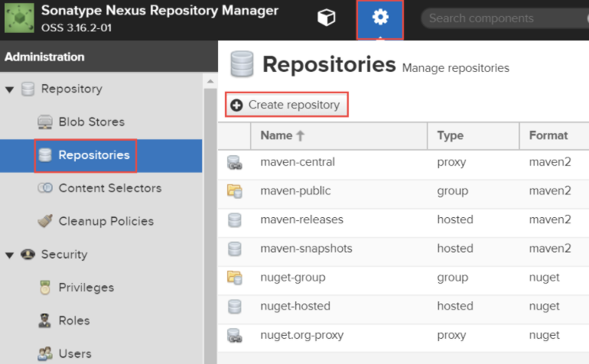Click maven-public group folder icon

point(234,191)
